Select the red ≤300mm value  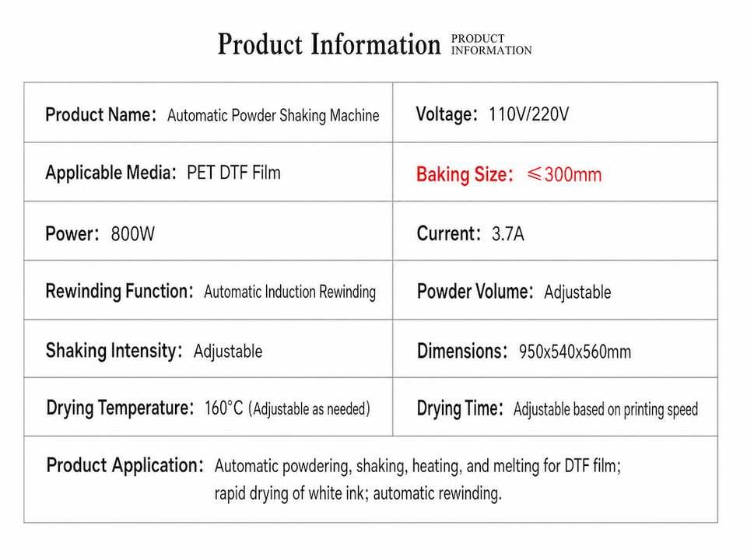(565, 174)
